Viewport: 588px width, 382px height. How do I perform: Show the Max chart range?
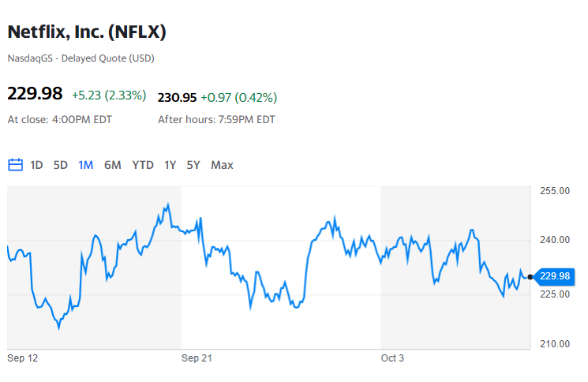pos(222,165)
